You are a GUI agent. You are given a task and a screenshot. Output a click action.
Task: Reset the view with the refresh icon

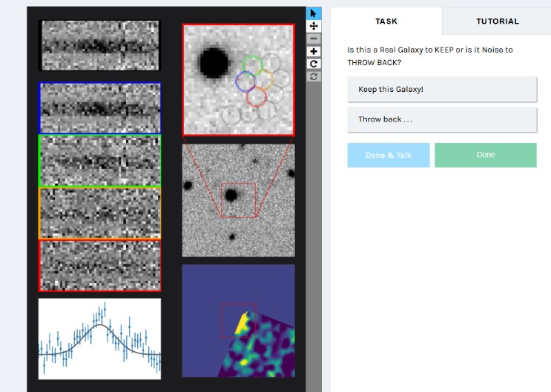pyautogui.click(x=314, y=76)
